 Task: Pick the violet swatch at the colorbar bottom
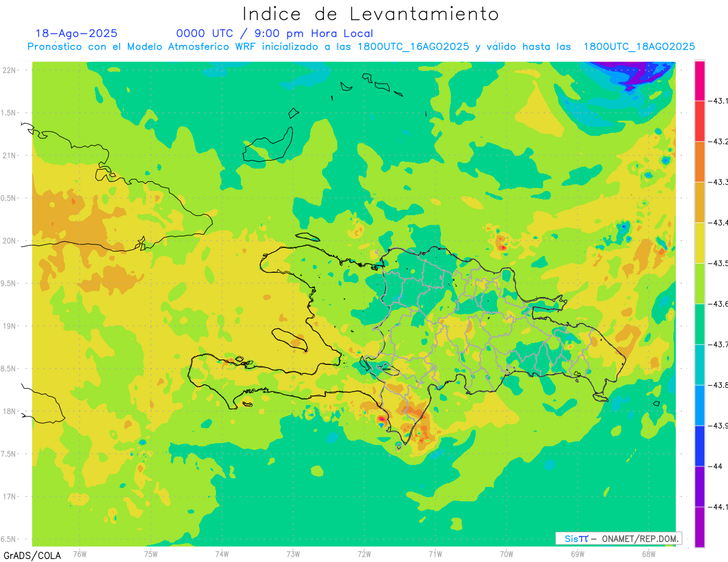click(699, 527)
